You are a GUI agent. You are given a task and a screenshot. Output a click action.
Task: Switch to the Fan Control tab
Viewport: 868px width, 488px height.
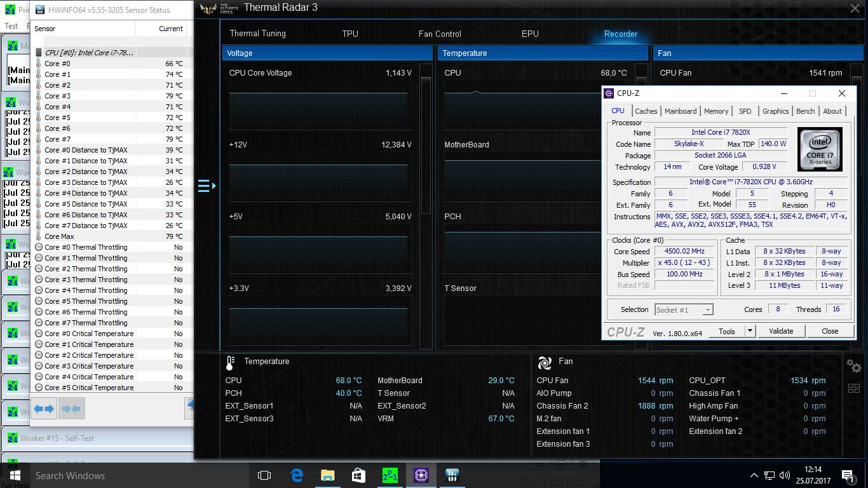point(440,34)
